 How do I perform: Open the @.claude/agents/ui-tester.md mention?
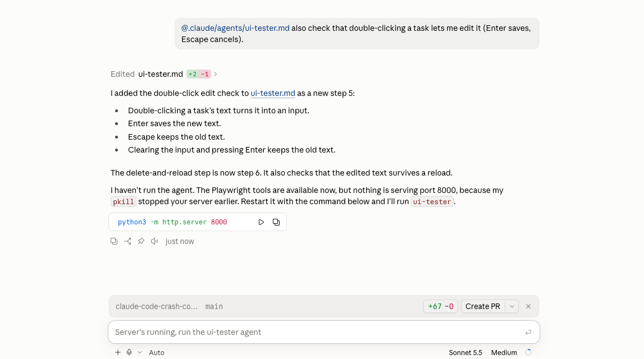point(235,28)
